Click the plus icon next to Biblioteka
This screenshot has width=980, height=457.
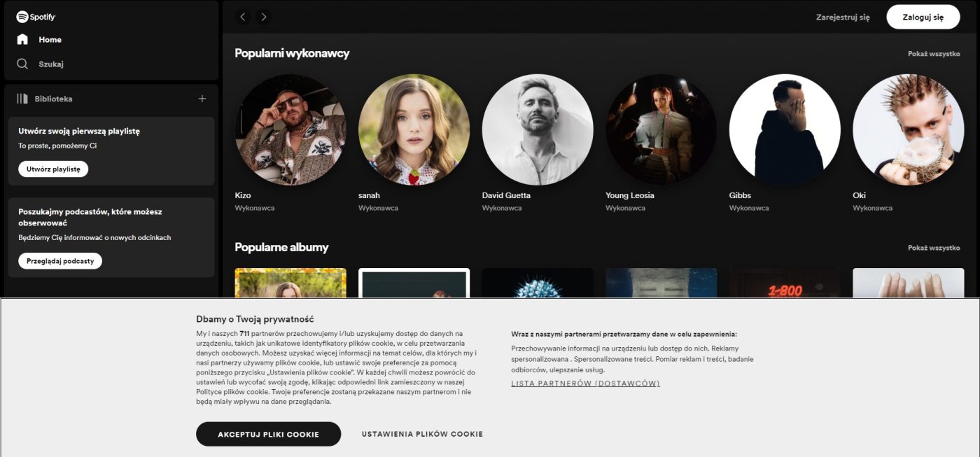coord(202,99)
